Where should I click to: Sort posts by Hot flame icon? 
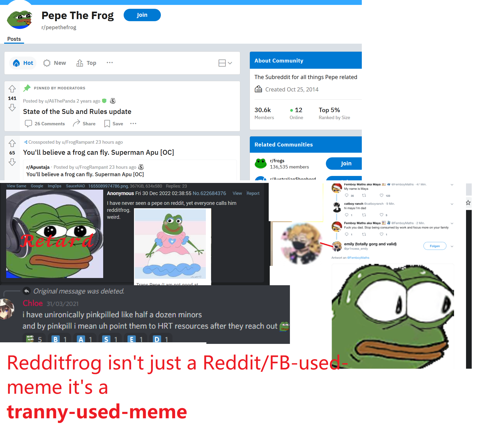[x=16, y=63]
